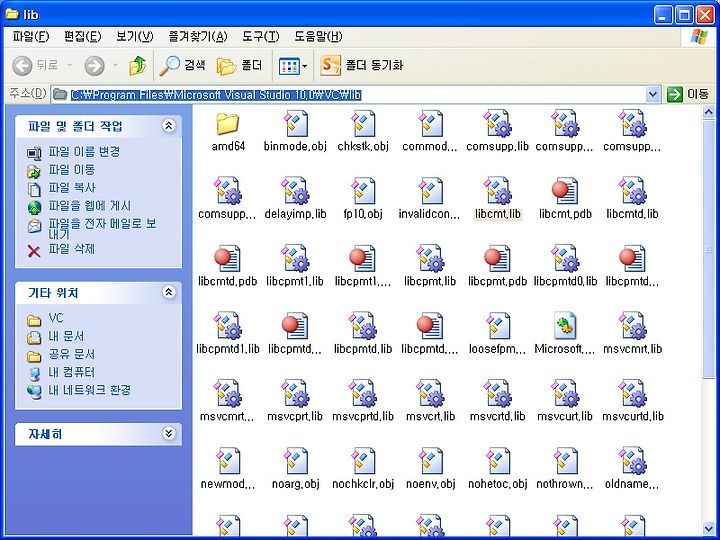Select the binmode.obj file icon
The height and width of the screenshot is (540, 720).
click(295, 124)
